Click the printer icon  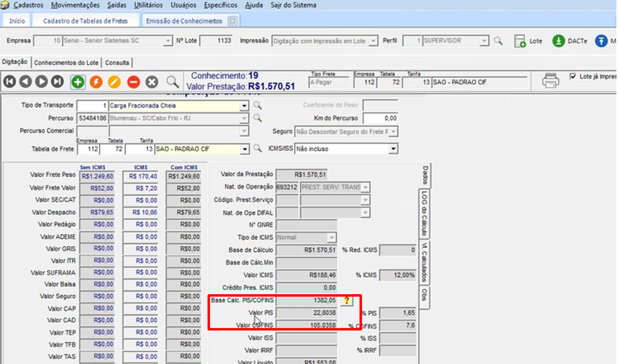point(550,81)
